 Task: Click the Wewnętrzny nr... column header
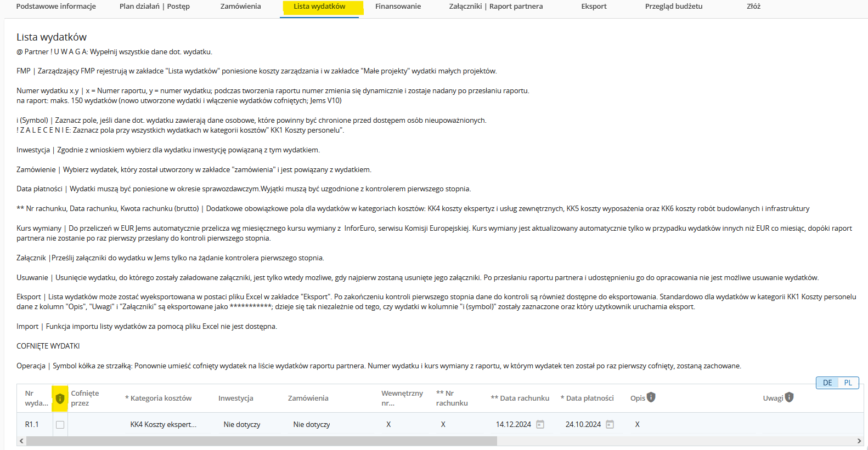point(402,398)
